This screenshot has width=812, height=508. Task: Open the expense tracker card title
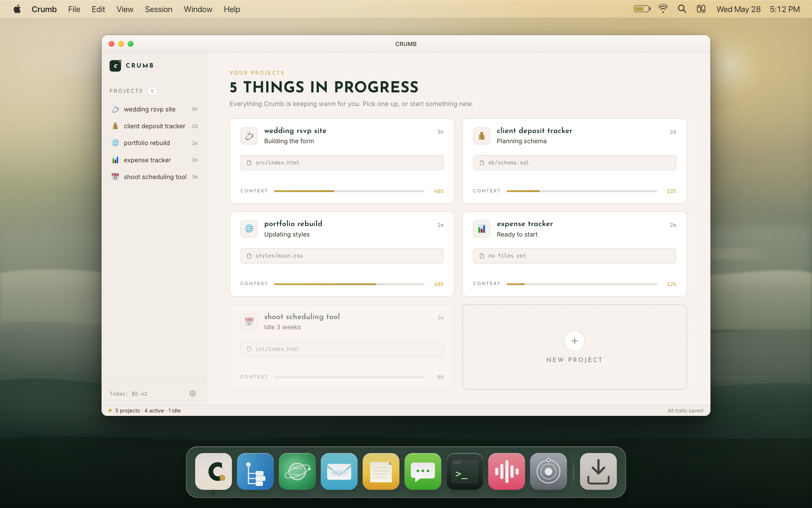click(x=525, y=224)
